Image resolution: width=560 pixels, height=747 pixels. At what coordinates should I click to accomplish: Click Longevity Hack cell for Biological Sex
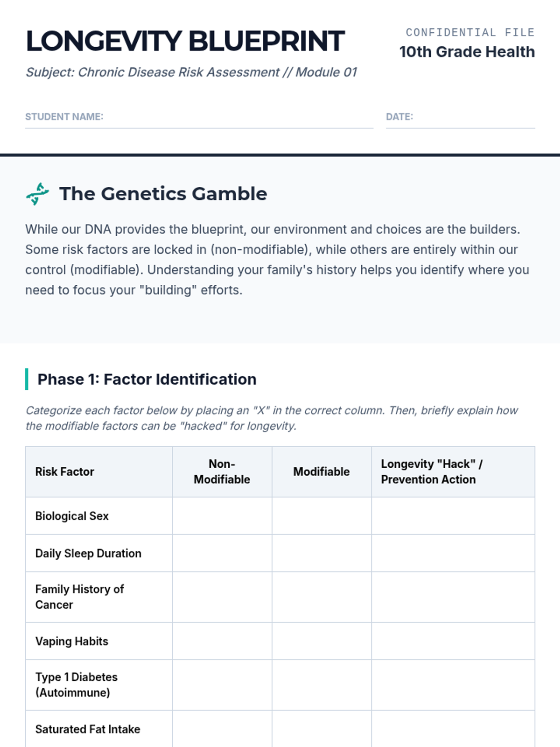[x=453, y=516]
